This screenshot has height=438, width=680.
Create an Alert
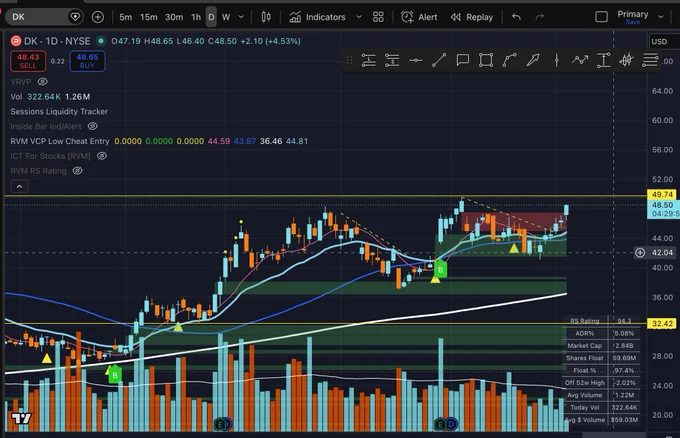coord(419,17)
